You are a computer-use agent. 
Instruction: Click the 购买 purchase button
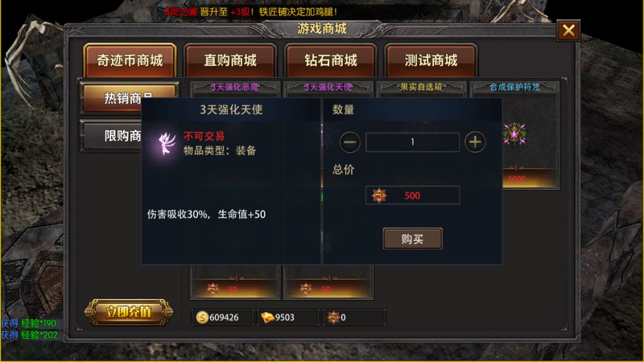click(413, 239)
